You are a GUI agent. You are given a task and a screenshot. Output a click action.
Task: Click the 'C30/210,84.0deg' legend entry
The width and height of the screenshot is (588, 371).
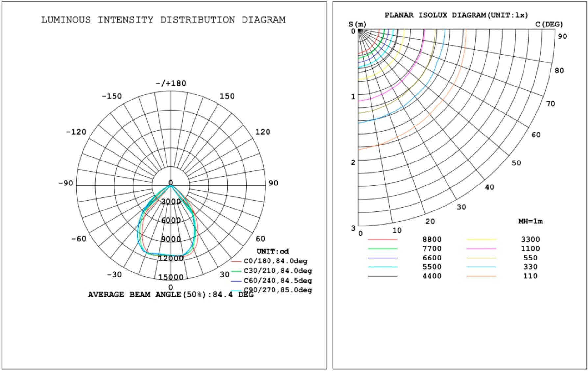pyautogui.click(x=278, y=271)
